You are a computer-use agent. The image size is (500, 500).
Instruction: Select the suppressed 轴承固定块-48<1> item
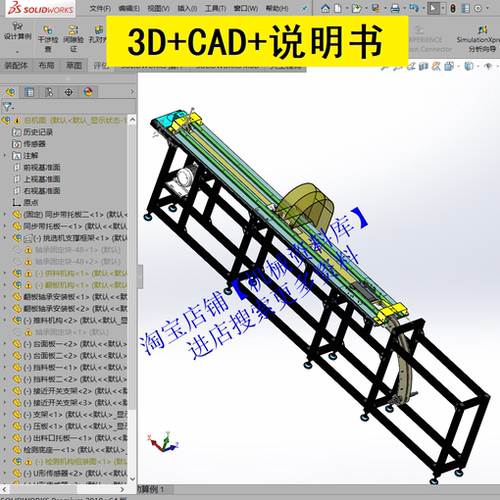67,250
